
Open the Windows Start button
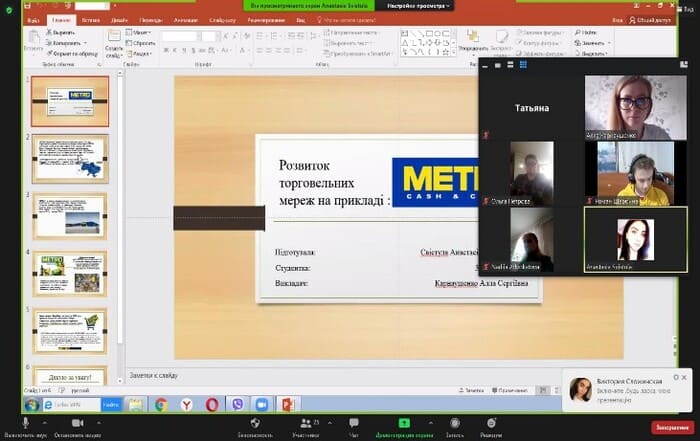click(32, 405)
